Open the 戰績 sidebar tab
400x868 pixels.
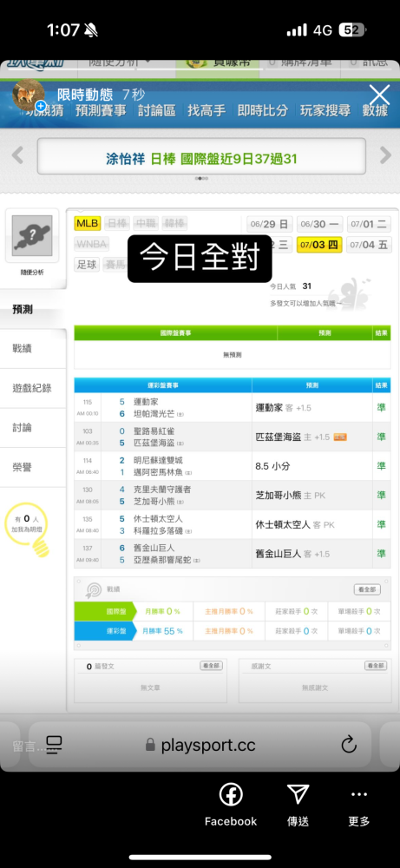(33, 349)
